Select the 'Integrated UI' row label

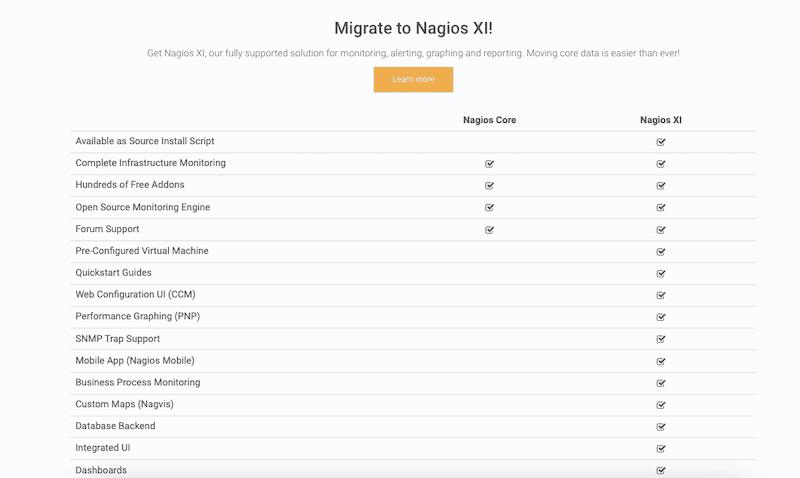click(x=103, y=448)
